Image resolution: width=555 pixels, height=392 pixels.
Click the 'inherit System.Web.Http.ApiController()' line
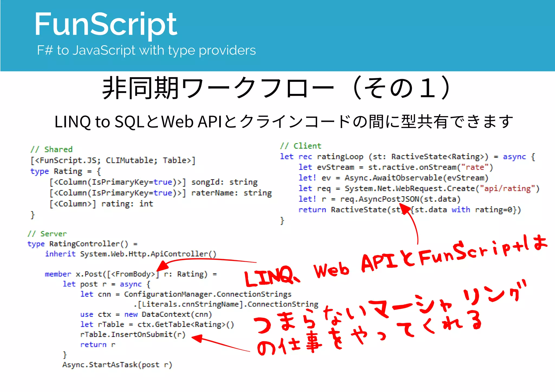pos(131,254)
